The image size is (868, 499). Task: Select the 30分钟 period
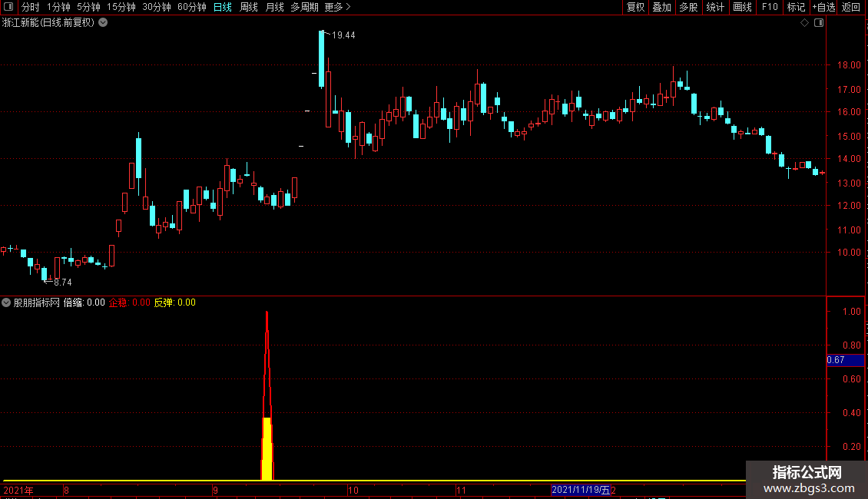(x=157, y=7)
